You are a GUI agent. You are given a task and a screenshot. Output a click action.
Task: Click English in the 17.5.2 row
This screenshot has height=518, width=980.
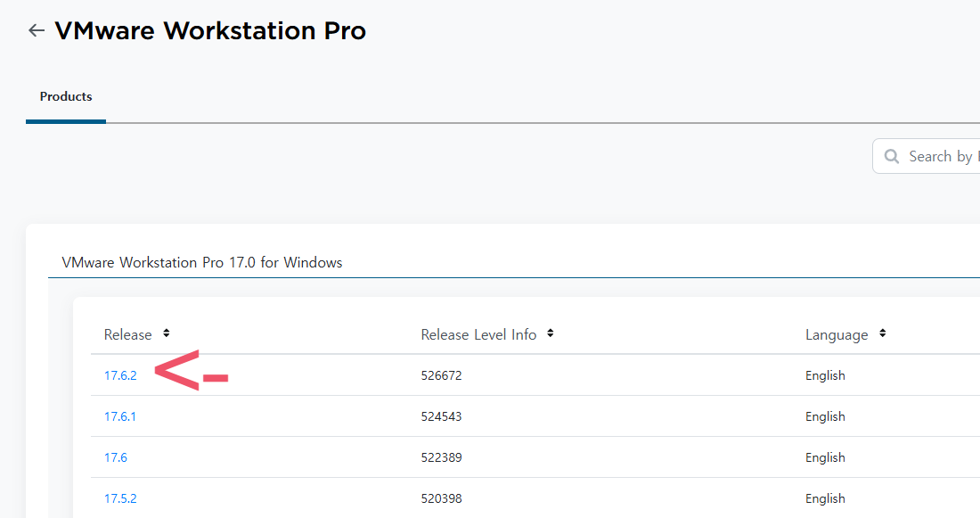click(x=825, y=498)
